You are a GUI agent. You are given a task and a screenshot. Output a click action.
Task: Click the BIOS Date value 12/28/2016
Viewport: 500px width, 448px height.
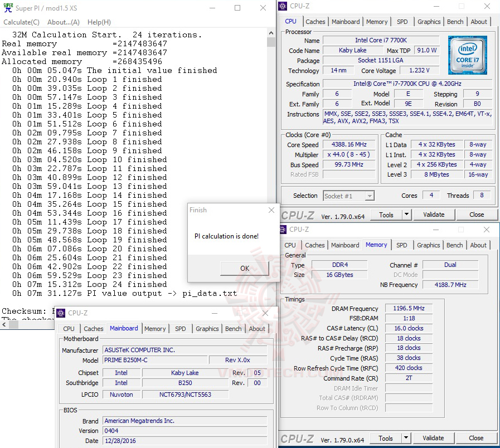coord(185,441)
